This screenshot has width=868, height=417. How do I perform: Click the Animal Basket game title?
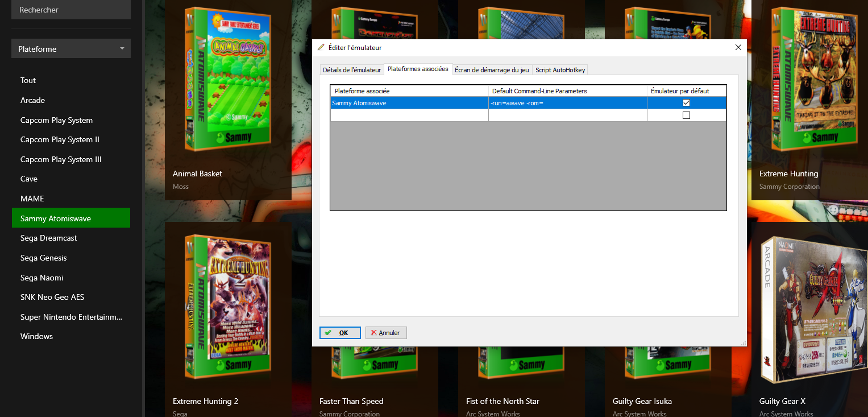[197, 174]
